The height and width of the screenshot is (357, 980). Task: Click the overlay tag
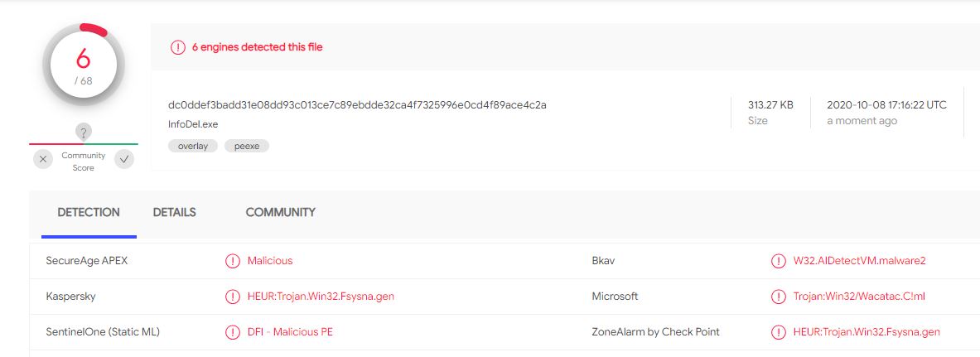point(193,146)
